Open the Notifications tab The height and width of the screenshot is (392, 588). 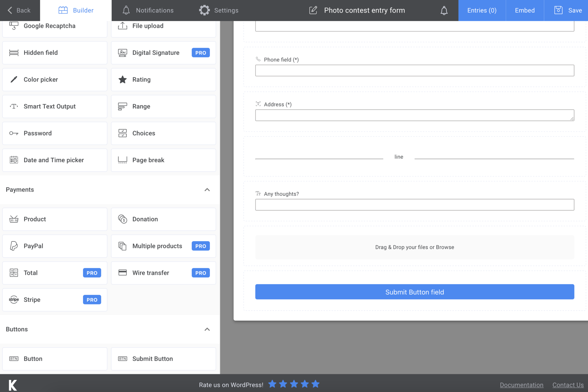[x=148, y=10]
